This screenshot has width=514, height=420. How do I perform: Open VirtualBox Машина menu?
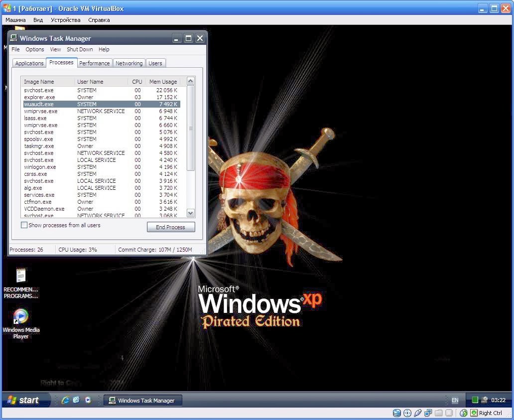click(15, 20)
